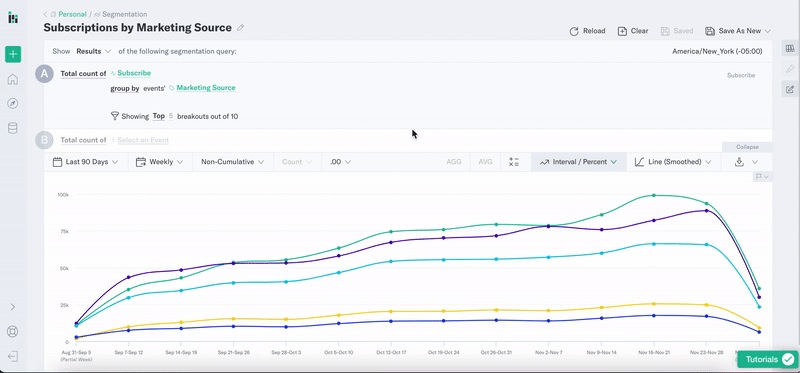Toggle the Interval / Percent comparison
Viewport: 800px width, 373px height.
pyautogui.click(x=579, y=162)
